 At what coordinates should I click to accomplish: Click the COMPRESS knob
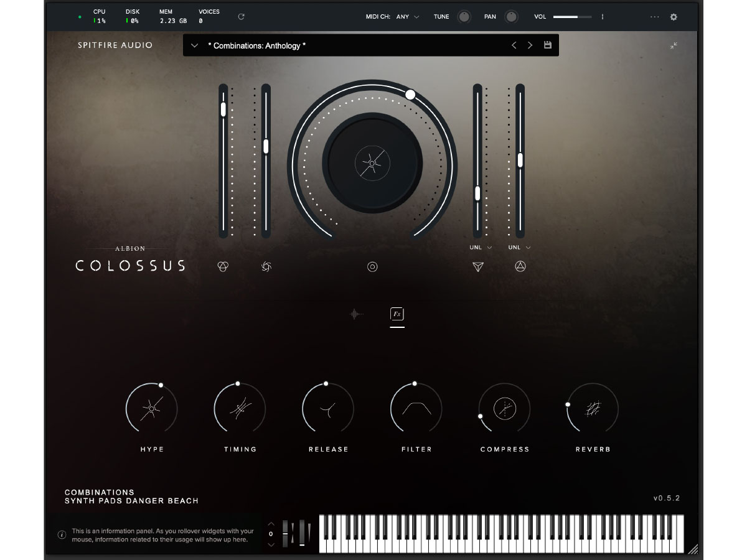(504, 409)
